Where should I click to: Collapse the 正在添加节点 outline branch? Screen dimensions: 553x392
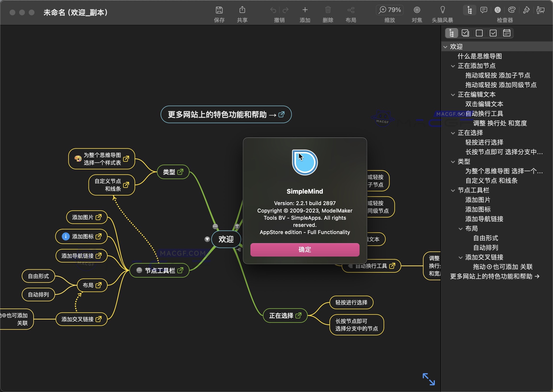pyautogui.click(x=453, y=66)
